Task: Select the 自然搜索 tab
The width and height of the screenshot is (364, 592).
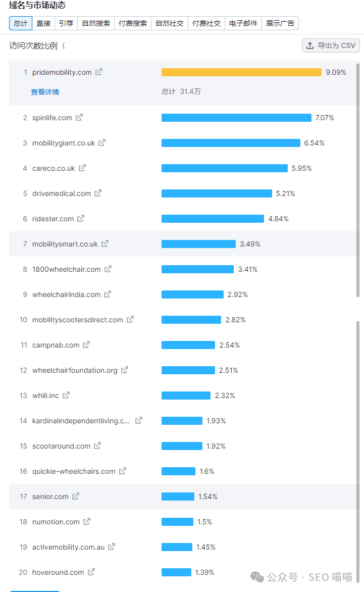Action: click(x=96, y=23)
